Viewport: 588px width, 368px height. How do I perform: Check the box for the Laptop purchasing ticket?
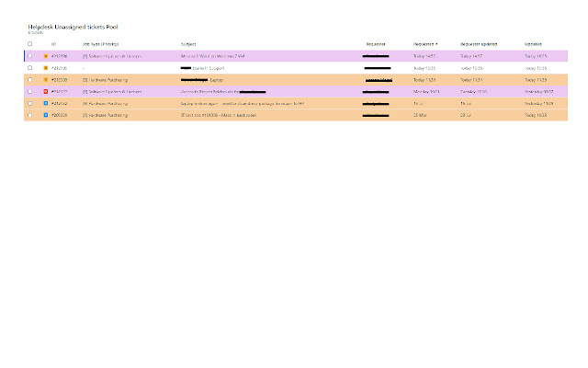pyautogui.click(x=30, y=80)
